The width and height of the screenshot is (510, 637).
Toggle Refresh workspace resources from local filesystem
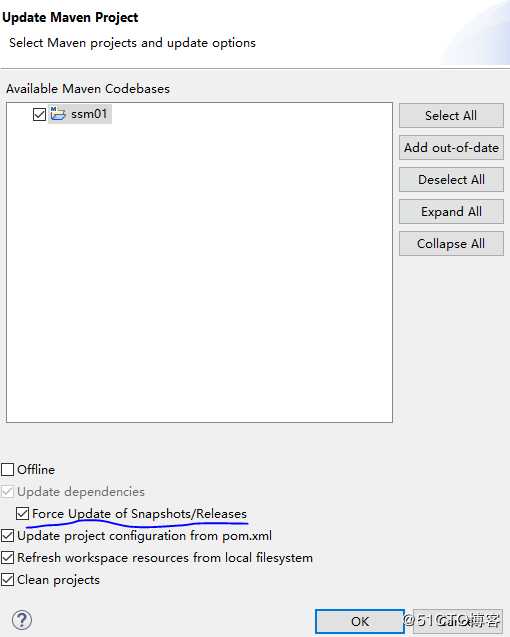[8, 558]
